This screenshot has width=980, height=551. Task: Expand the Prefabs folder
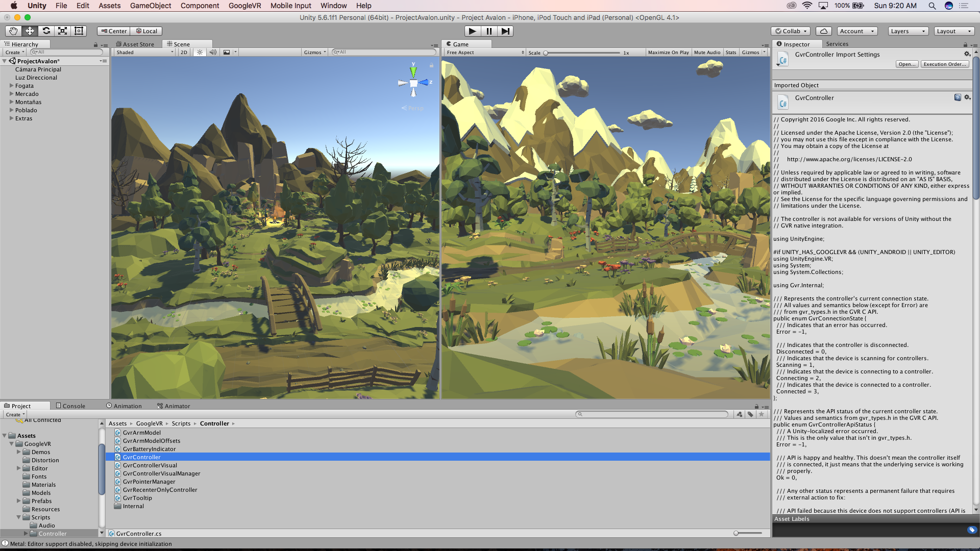coord(19,501)
